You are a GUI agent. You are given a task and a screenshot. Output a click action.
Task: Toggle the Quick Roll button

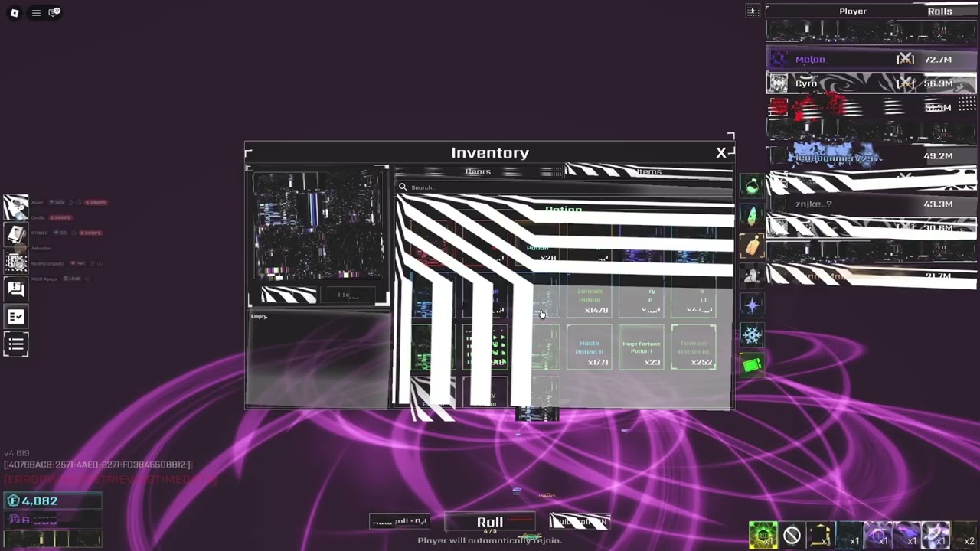580,522
